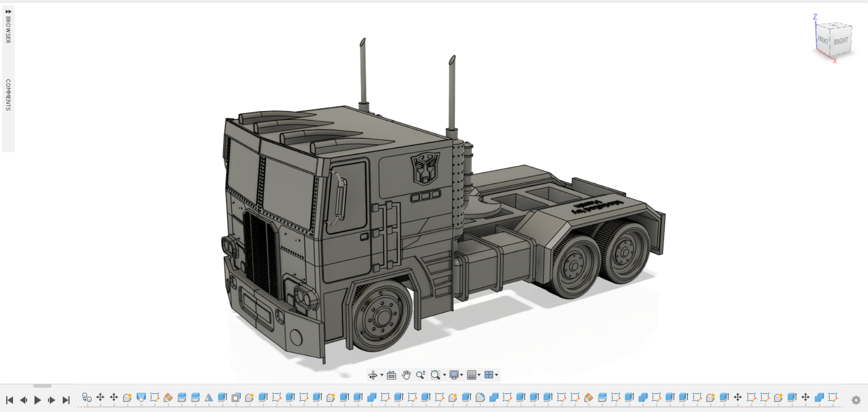Select the Mirror feature in the timeline
Viewport: 868px width, 412px height.
point(209,398)
